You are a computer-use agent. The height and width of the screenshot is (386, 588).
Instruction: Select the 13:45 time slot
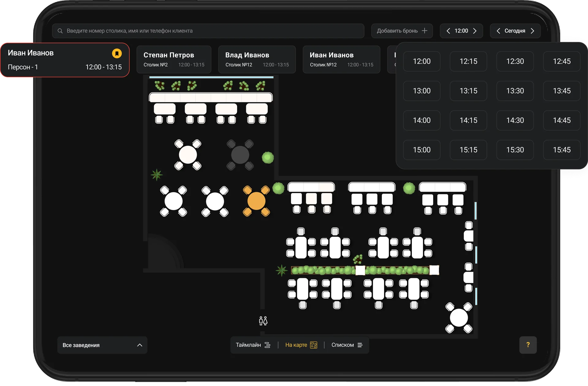(x=562, y=91)
